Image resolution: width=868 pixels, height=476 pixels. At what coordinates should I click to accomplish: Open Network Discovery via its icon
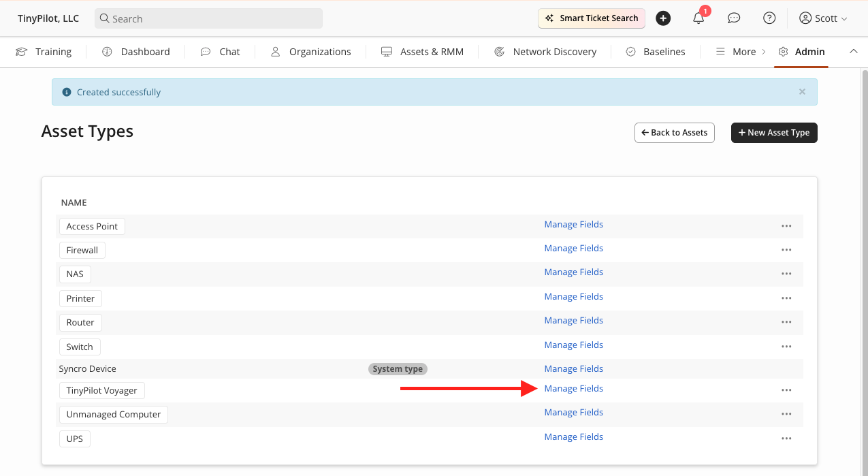[x=499, y=51]
